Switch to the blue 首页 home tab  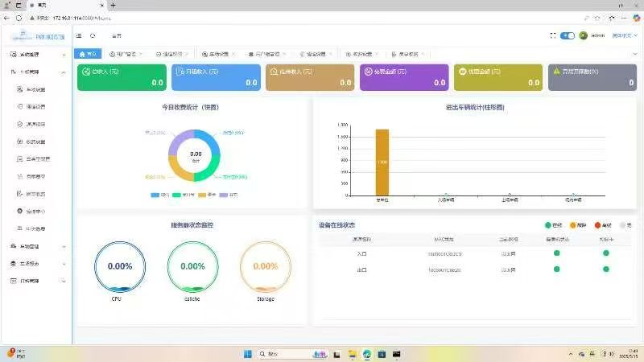88,54
